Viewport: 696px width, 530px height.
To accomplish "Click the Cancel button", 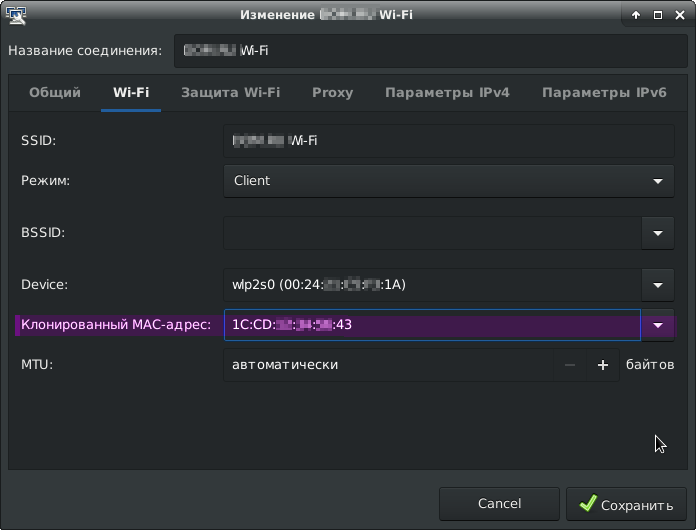I will pos(499,504).
